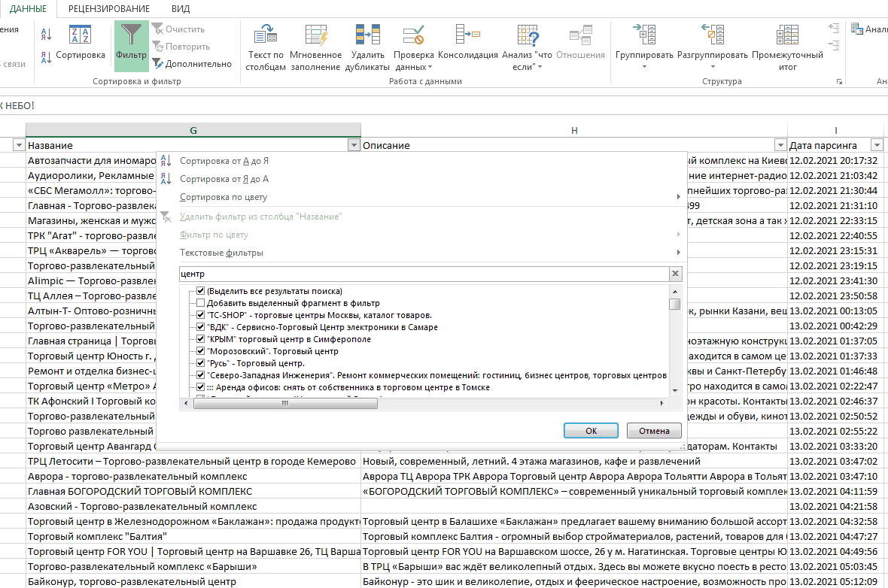
Task: Click filter menu resize grip corner
Action: (x=683, y=447)
